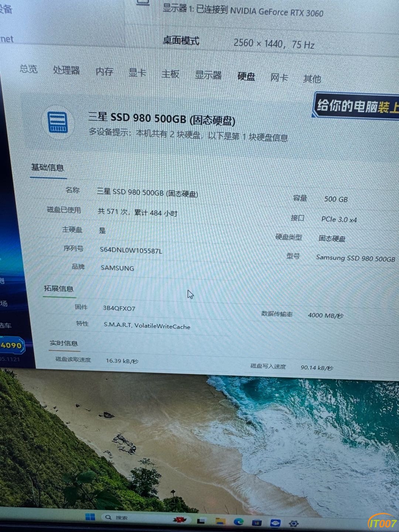The height and width of the screenshot is (532, 399).
Task: Go to the 网卡 tab
Action: (279, 78)
